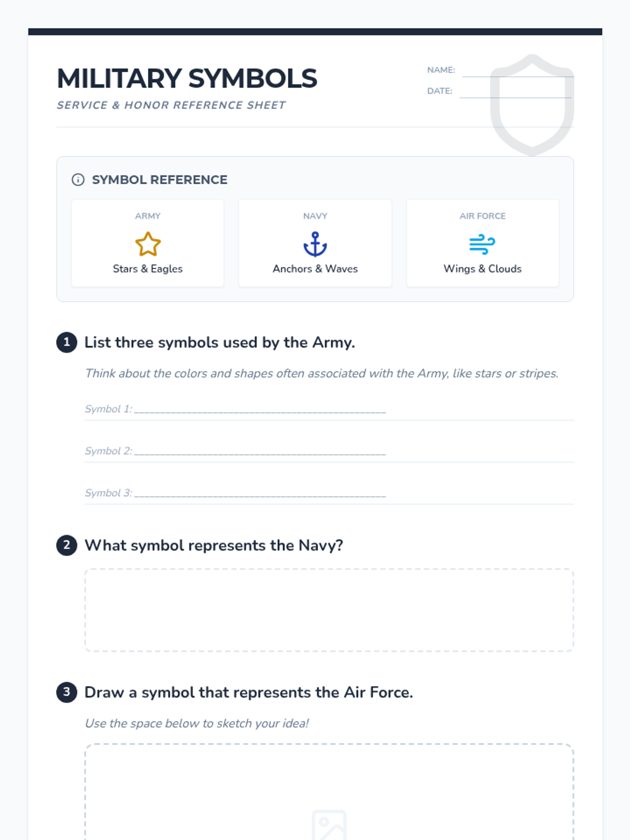Click the Symbol 2 answer line
The width and height of the screenshot is (630, 840).
[x=260, y=451]
